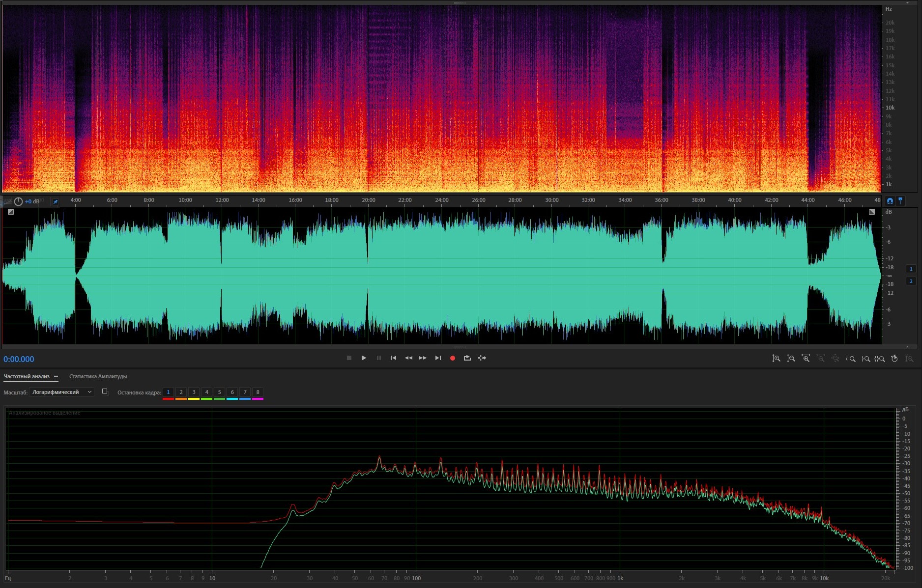Click Zoom In Amplitude icon
The height and width of the screenshot is (588, 922).
coord(776,359)
